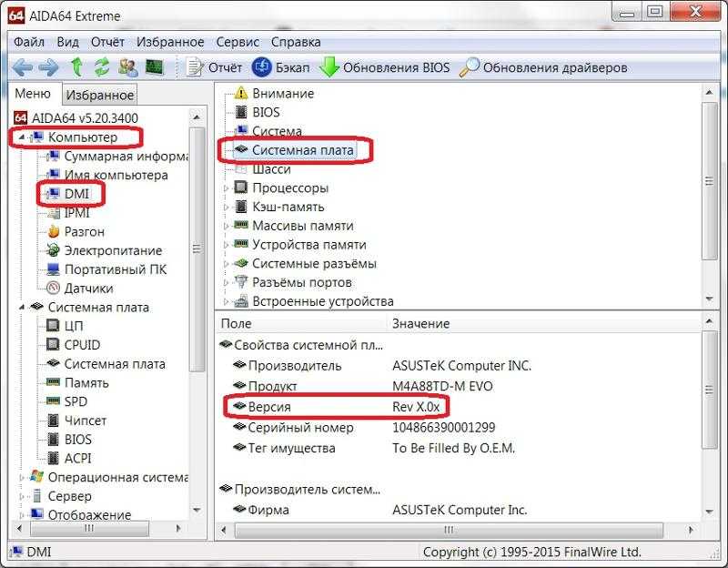Screen dimensions: 728x568
Task: Expand the Разъёмы портов DMI node
Action: click(x=226, y=282)
